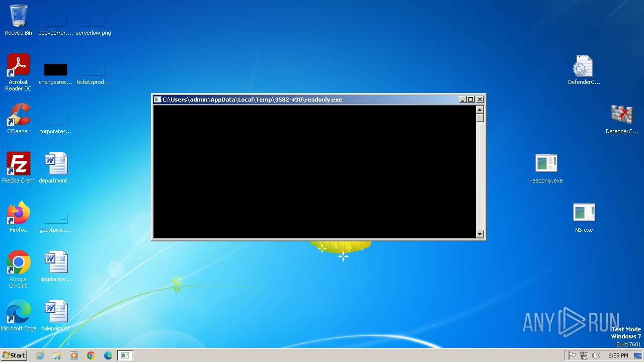This screenshot has height=362, width=644.
Task: Click the 6:59 PM taskbar clock
Action: point(618,355)
